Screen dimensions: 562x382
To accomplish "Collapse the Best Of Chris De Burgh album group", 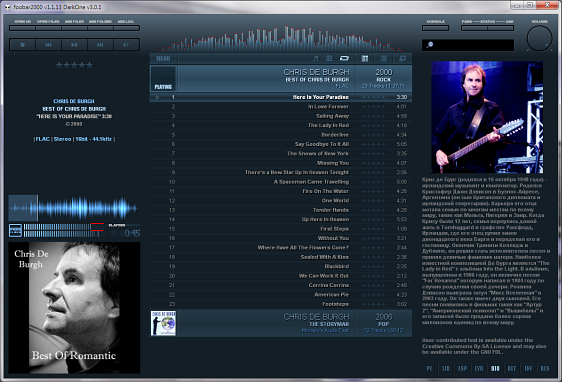I will (281, 78).
